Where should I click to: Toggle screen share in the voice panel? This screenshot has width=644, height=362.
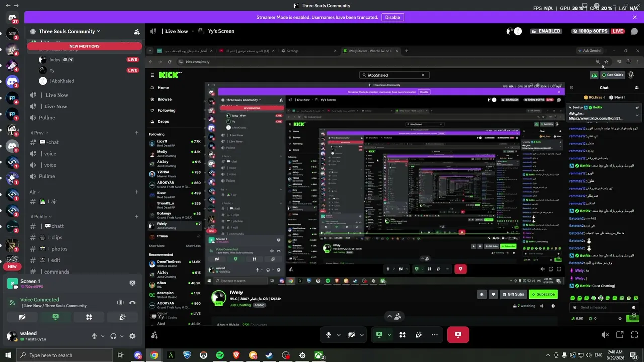coord(55,317)
